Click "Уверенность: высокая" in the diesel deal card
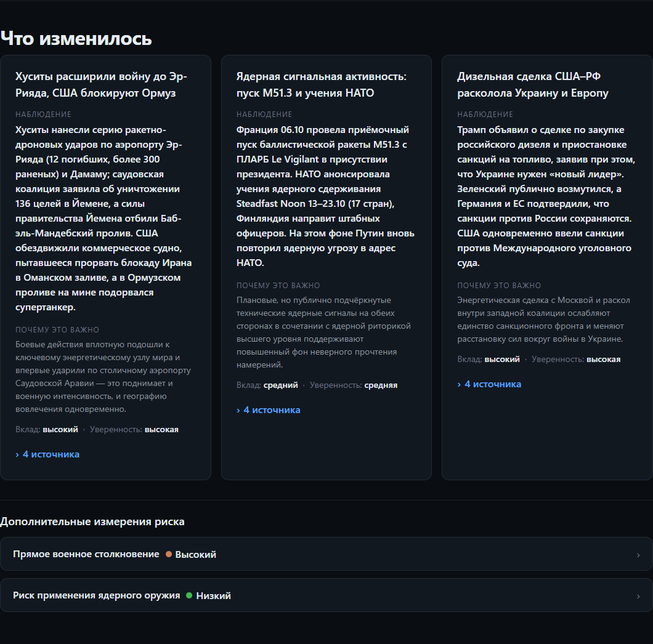Viewport: 653px width, 644px height. pos(576,360)
